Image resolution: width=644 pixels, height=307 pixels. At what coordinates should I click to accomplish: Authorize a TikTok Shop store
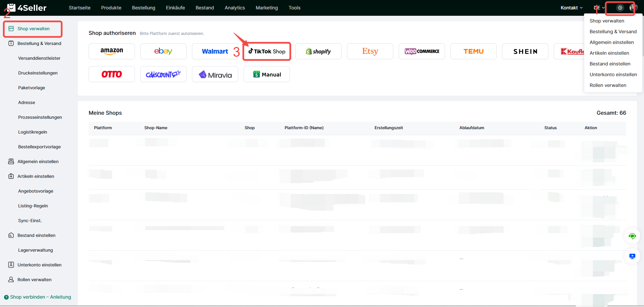(x=267, y=51)
